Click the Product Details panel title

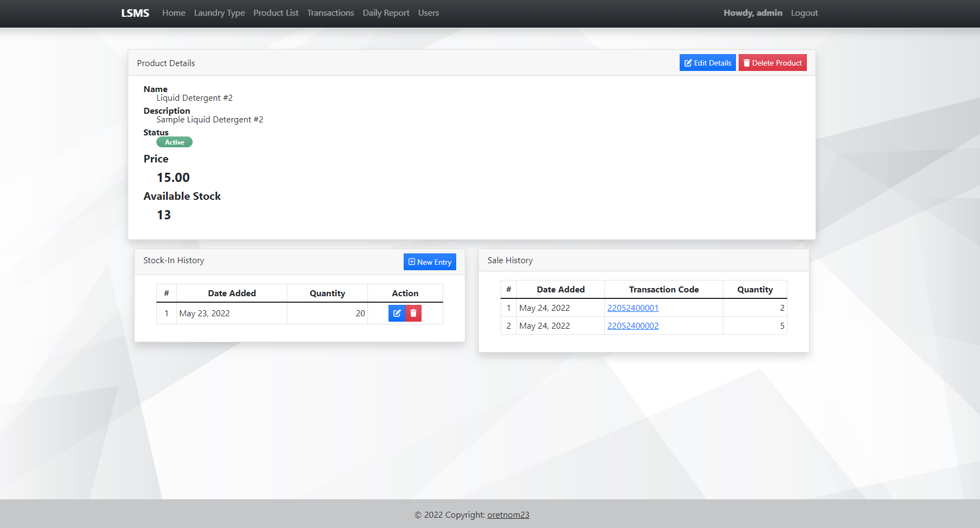point(166,63)
